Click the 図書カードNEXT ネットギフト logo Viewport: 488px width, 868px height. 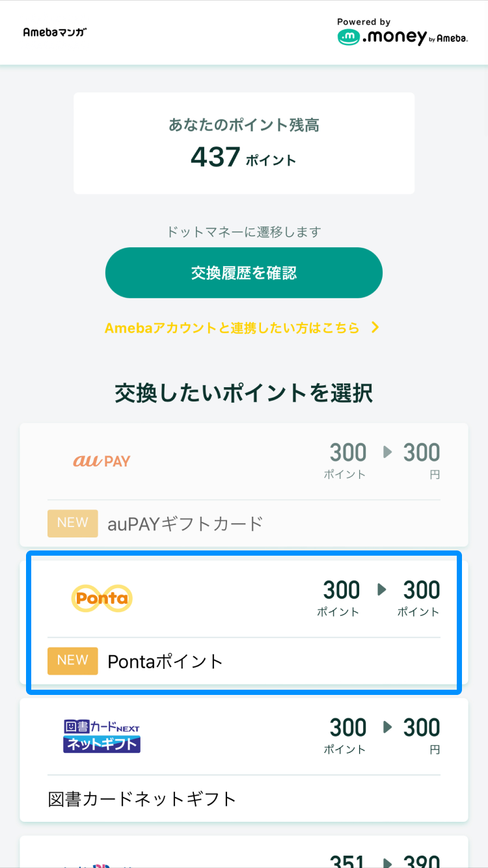[102, 736]
